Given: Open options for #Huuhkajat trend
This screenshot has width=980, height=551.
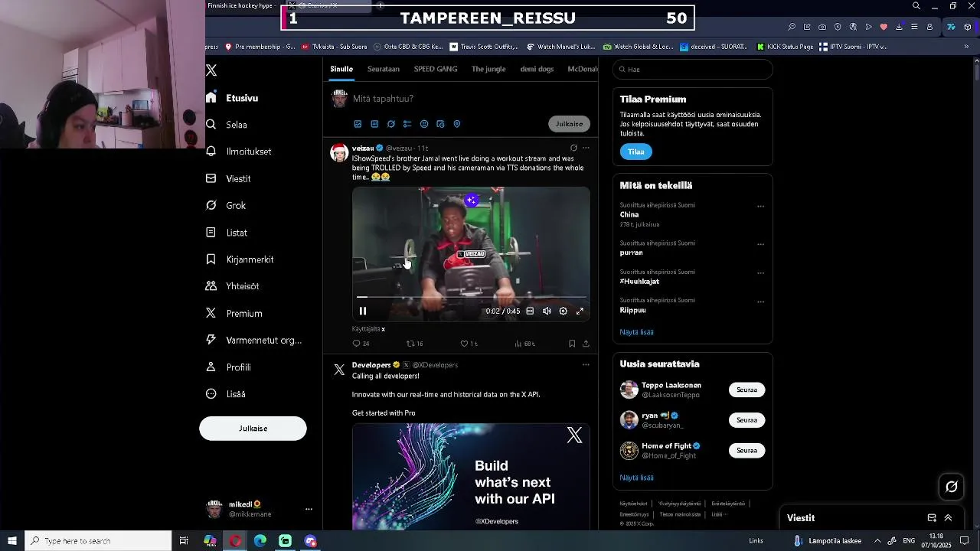Looking at the screenshot, I should click(760, 272).
